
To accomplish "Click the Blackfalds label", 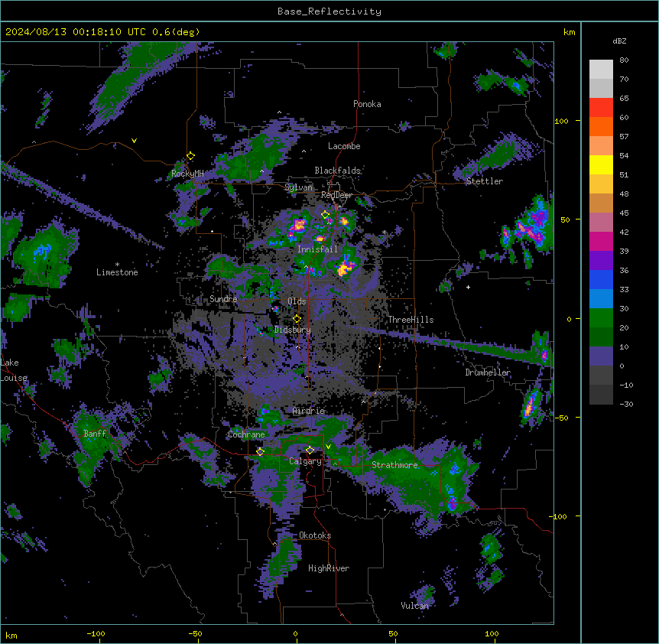I will 337,171.
